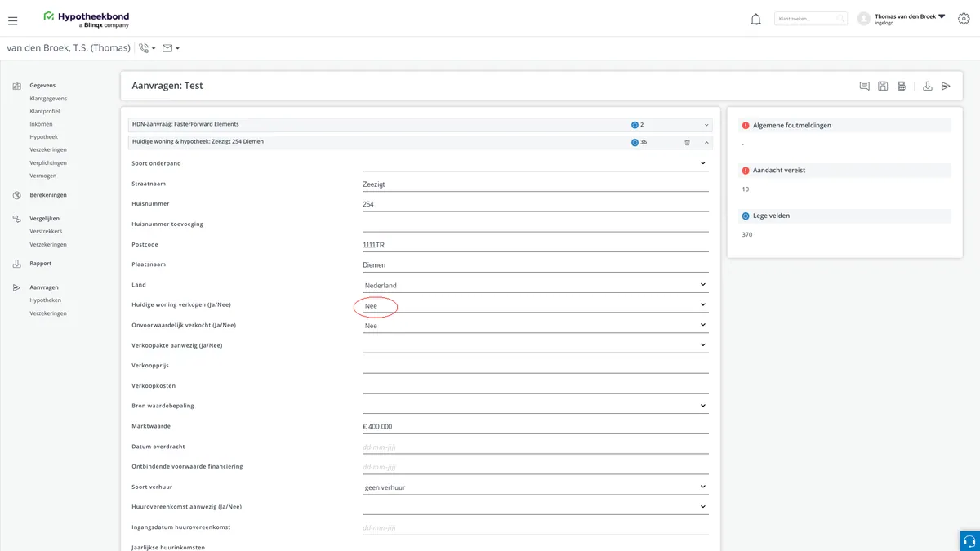Select Inkomen in the sidebar

[41, 124]
